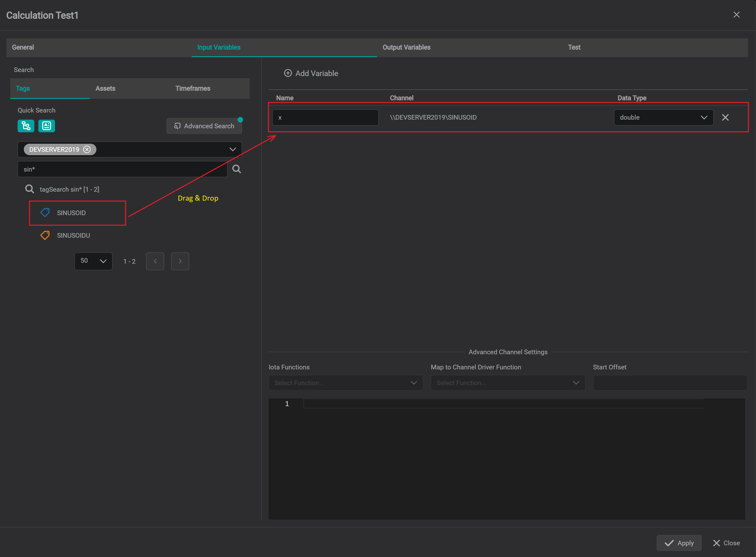Delete the x variable row

(x=725, y=117)
